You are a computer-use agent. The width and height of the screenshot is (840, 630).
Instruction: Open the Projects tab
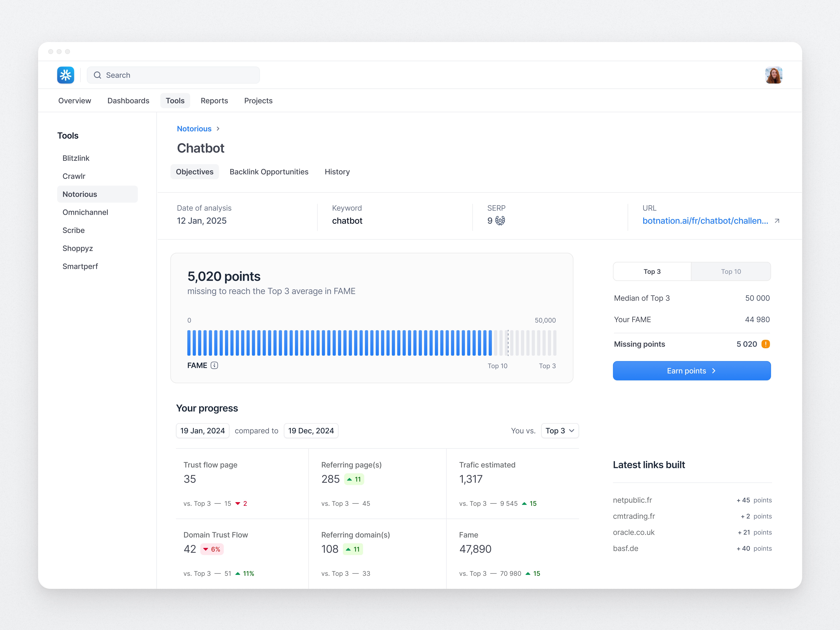tap(259, 101)
